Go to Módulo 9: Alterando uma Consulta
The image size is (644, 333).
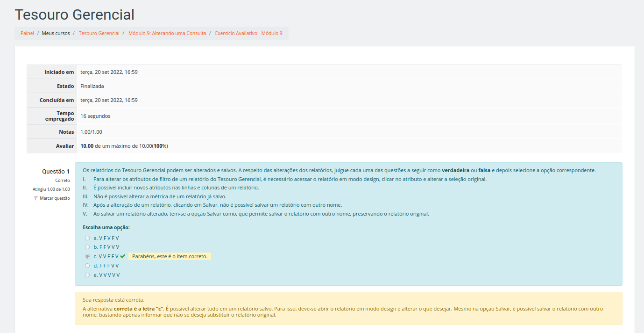point(167,33)
